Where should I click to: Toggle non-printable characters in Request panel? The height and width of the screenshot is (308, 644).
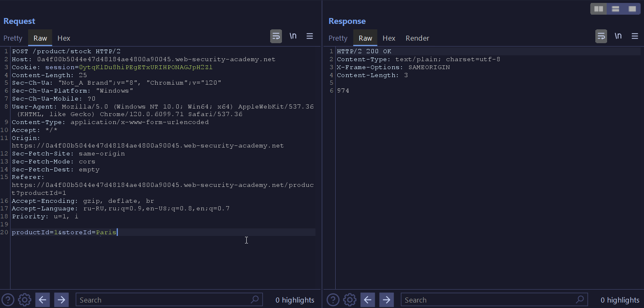[x=293, y=36]
